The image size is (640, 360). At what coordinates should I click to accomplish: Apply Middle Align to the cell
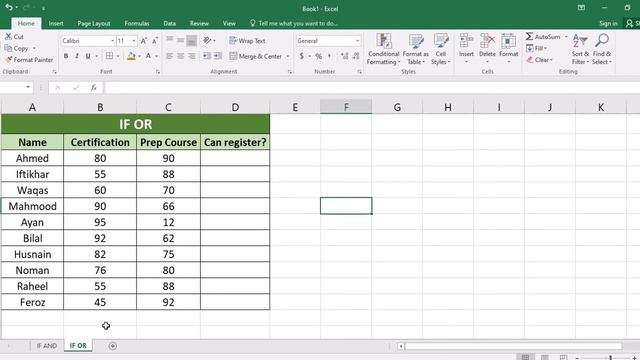click(x=180, y=40)
